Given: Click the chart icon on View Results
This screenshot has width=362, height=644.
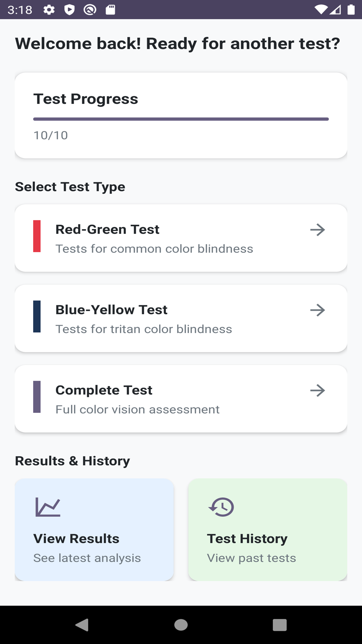Looking at the screenshot, I should [x=48, y=507].
